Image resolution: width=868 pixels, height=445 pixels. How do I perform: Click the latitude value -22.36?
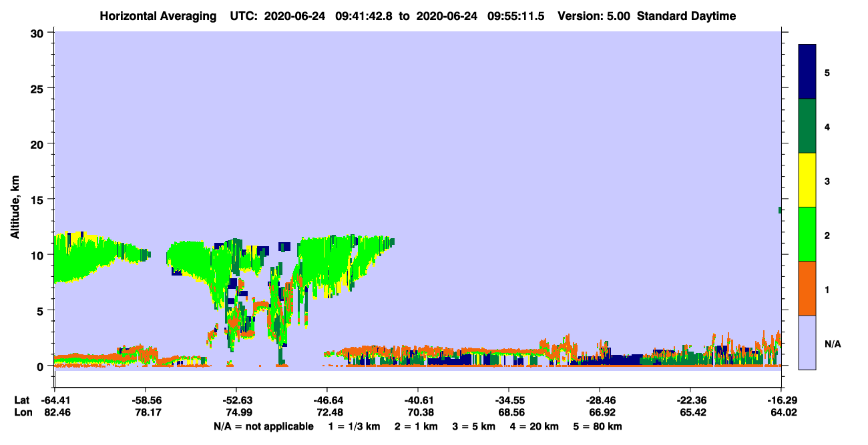coord(690,400)
